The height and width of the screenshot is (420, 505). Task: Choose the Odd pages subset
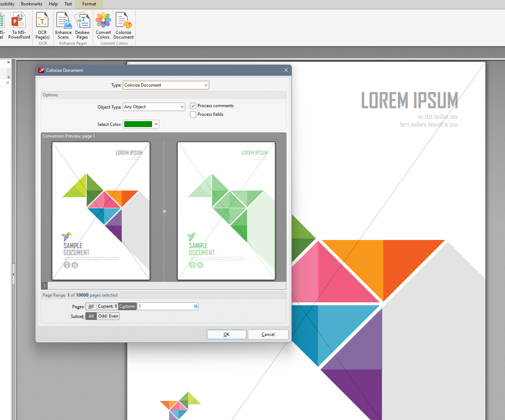coord(103,316)
